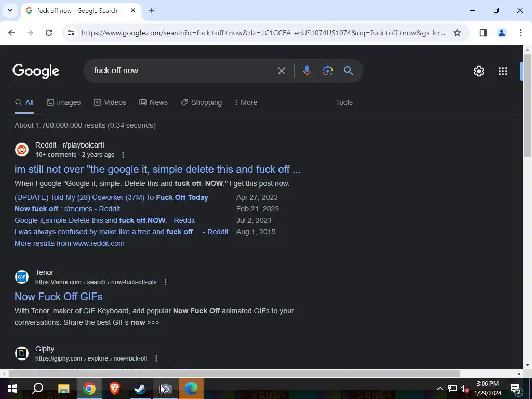532x399 pixels.
Task: Open the tab search dropdown arrow
Action: click(x=10, y=10)
